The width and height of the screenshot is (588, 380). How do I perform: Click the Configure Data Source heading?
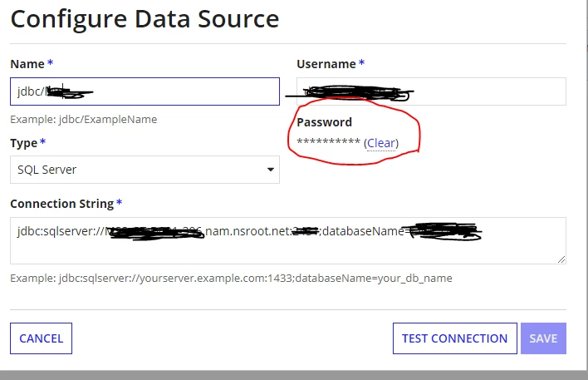(x=145, y=19)
